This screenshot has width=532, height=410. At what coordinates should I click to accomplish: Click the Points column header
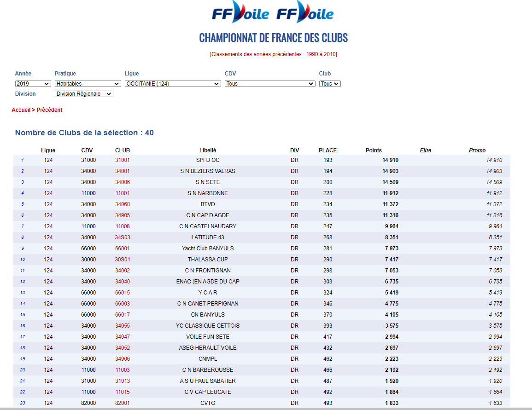point(374,150)
